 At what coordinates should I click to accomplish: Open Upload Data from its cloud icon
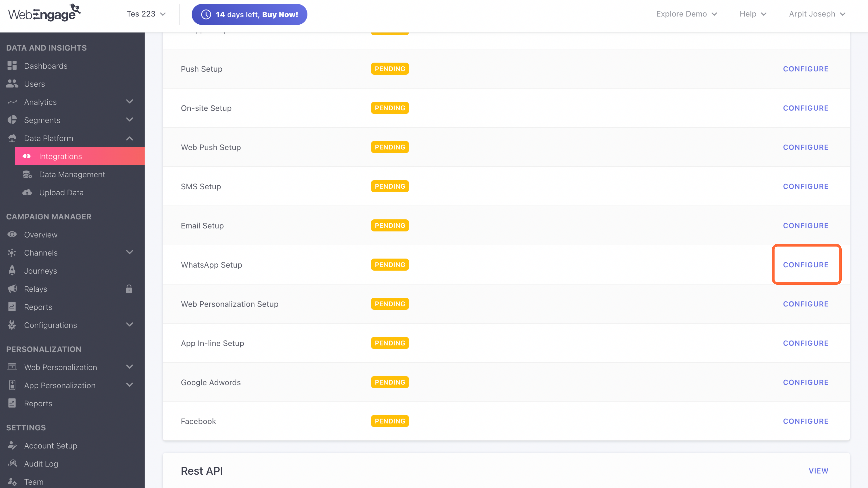tap(27, 192)
